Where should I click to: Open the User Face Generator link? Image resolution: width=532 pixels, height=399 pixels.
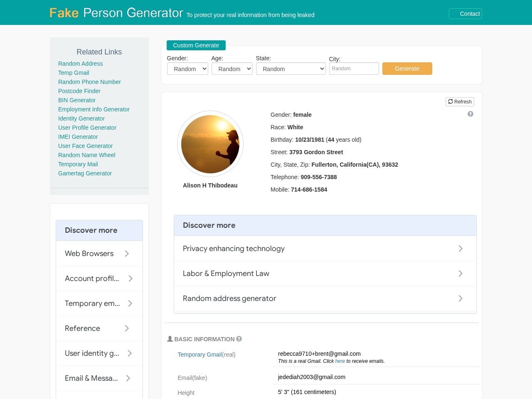pos(85,146)
